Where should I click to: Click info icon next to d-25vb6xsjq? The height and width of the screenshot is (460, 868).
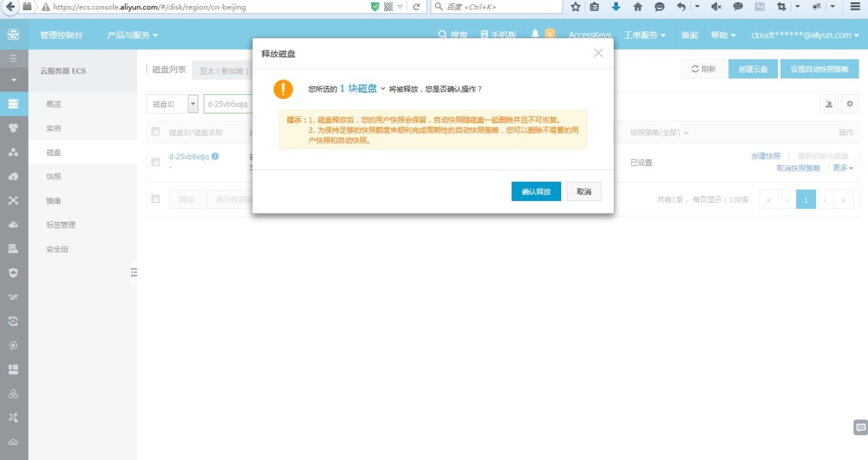215,156
